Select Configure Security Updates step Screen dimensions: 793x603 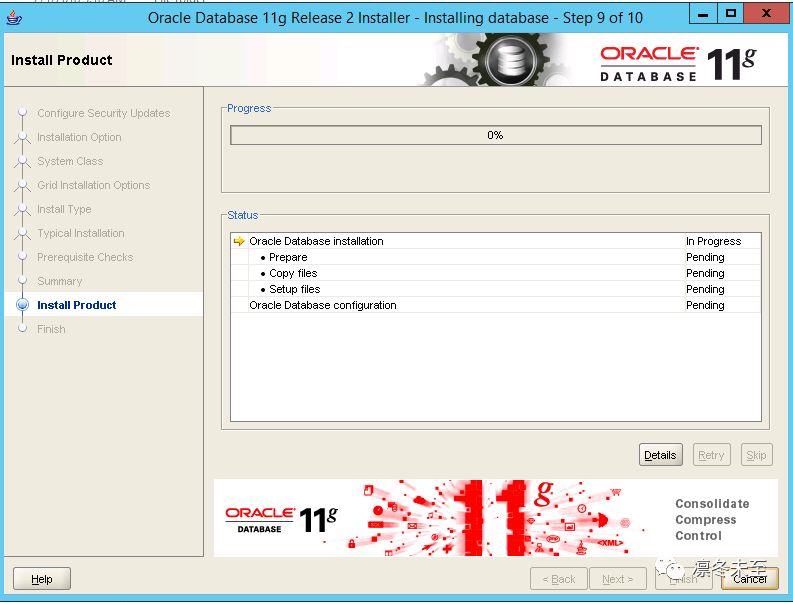103,113
